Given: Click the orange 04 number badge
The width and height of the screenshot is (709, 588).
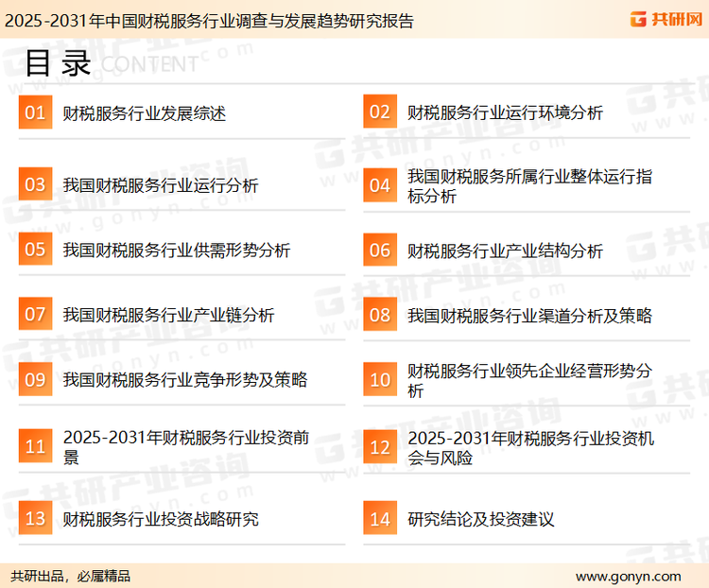Looking at the screenshot, I should coord(380,185).
